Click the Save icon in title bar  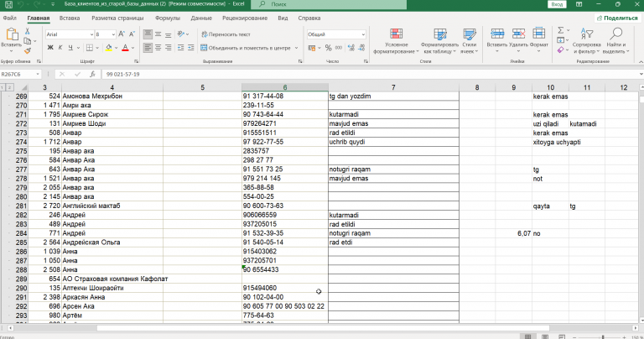click(x=8, y=4)
